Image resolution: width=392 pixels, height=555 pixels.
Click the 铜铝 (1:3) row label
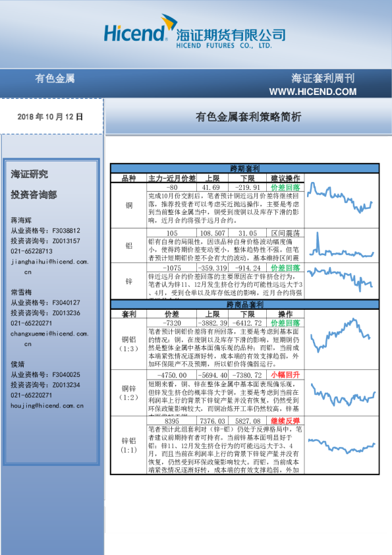pos(128,344)
